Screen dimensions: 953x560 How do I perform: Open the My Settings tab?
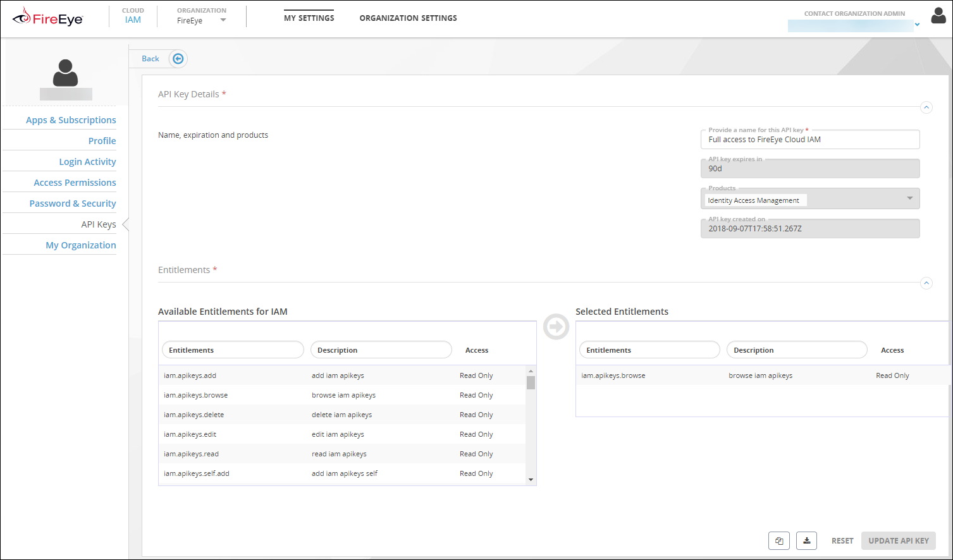[309, 18]
